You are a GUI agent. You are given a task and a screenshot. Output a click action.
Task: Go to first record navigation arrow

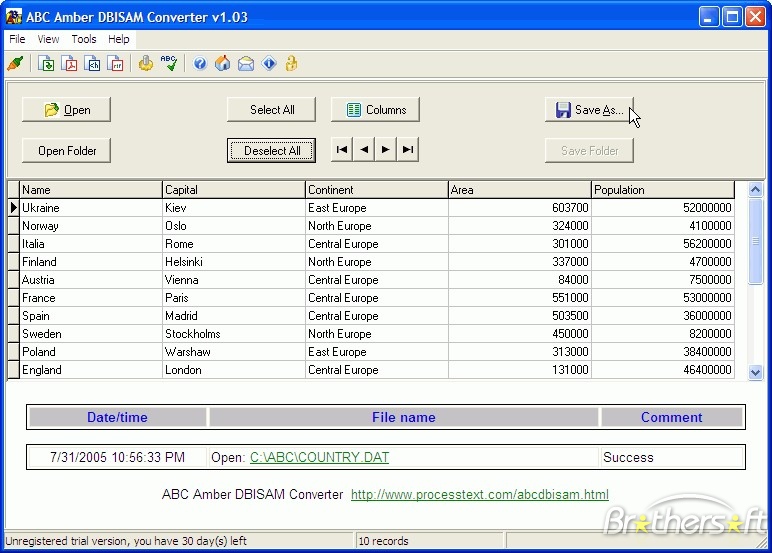[x=342, y=150]
